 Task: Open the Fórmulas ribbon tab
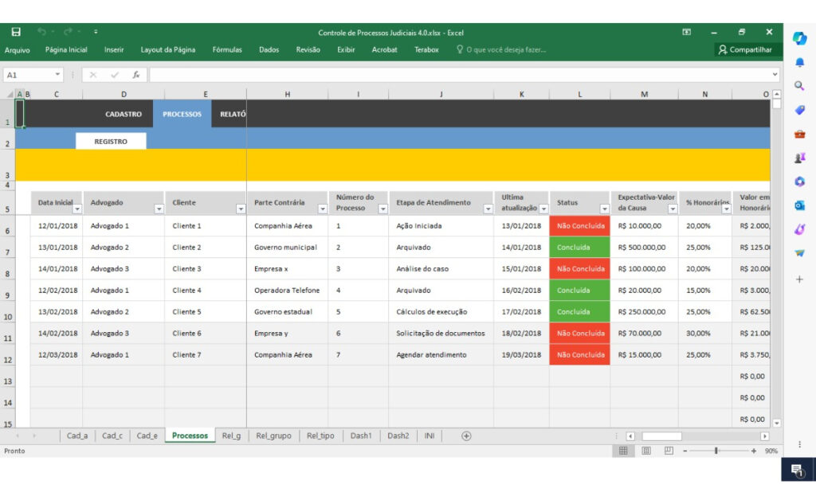[227, 49]
